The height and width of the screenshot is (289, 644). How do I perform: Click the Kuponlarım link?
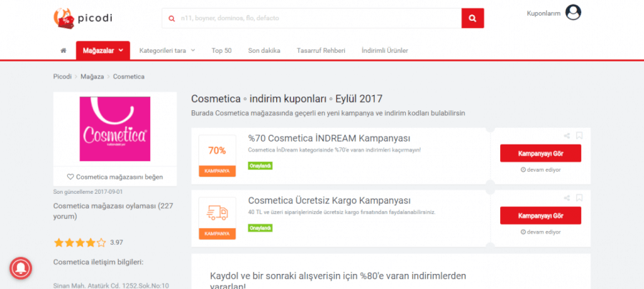[x=544, y=13]
